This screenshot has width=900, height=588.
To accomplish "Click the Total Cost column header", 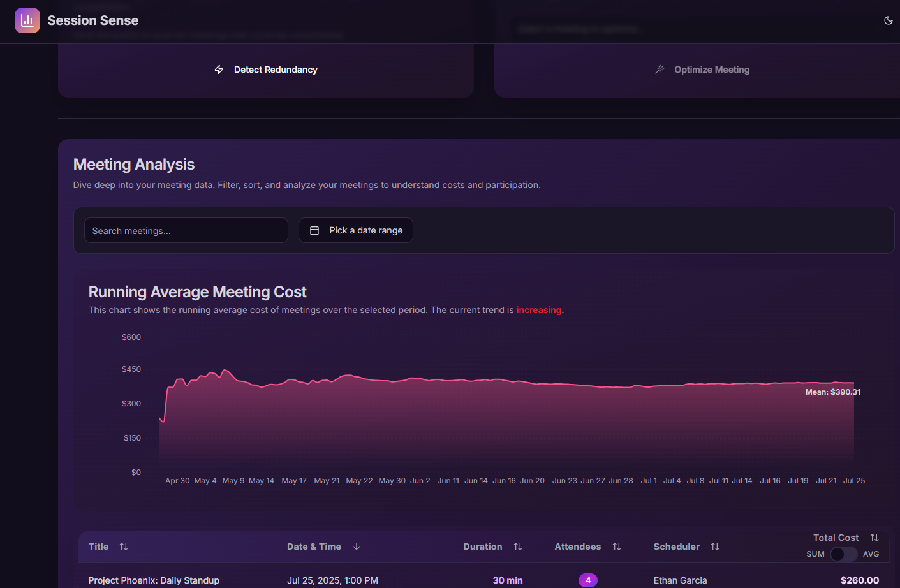I will click(836, 538).
